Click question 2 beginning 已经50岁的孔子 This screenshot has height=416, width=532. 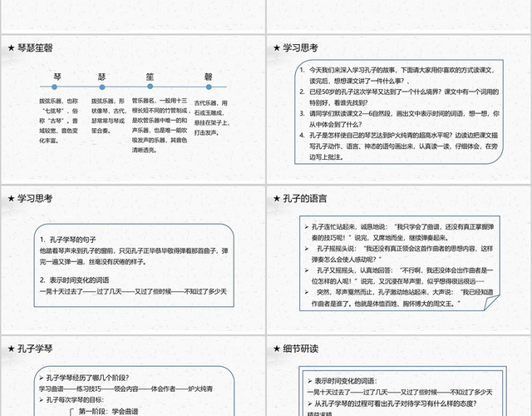pyautogui.click(x=399, y=97)
